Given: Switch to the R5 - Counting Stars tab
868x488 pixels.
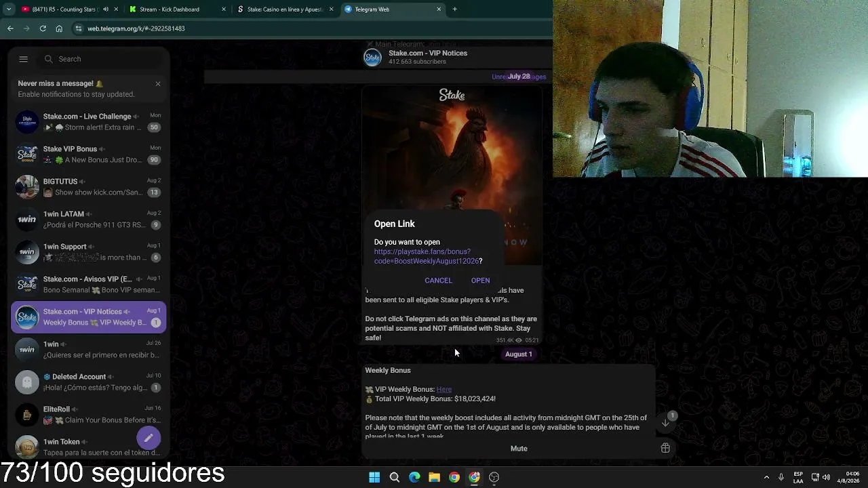Looking at the screenshot, I should click(x=64, y=9).
